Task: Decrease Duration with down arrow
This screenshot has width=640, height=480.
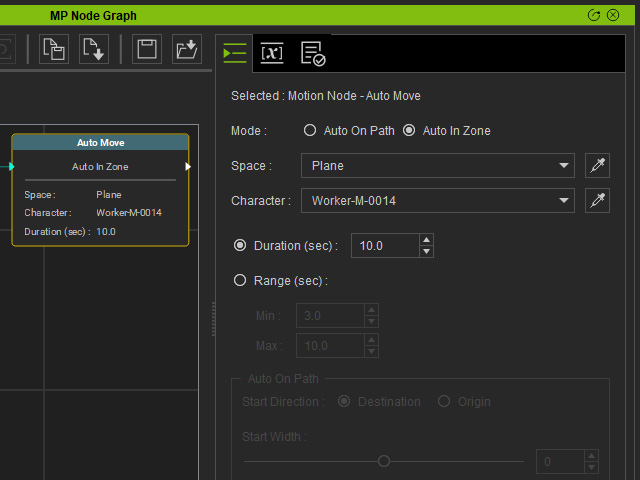Action: (427, 251)
